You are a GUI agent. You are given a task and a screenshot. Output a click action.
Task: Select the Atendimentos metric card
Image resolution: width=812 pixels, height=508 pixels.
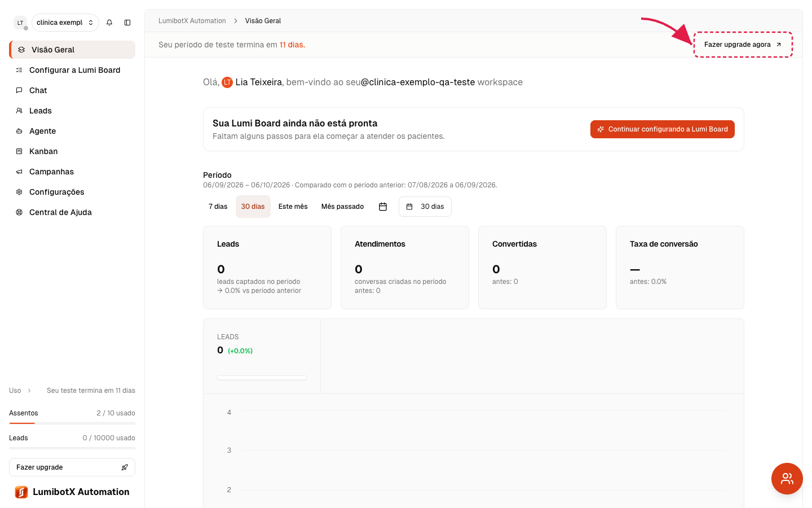pyautogui.click(x=405, y=268)
